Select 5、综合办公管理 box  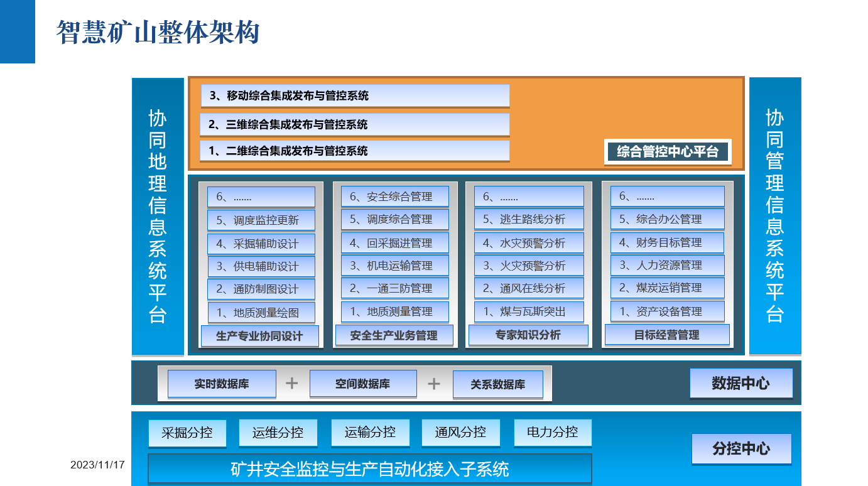[668, 219]
